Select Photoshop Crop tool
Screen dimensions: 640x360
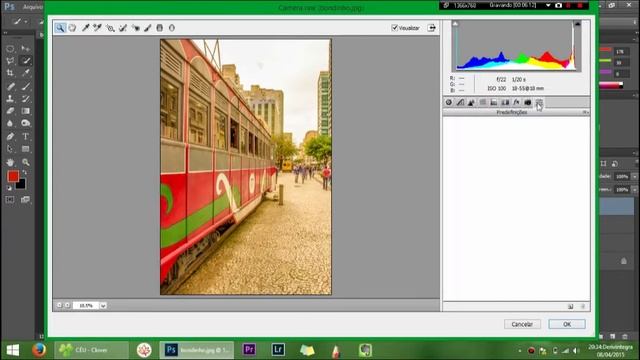click(10, 73)
